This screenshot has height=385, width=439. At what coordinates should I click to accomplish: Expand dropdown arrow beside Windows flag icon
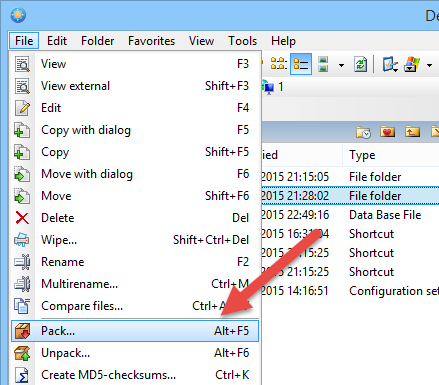point(430,65)
